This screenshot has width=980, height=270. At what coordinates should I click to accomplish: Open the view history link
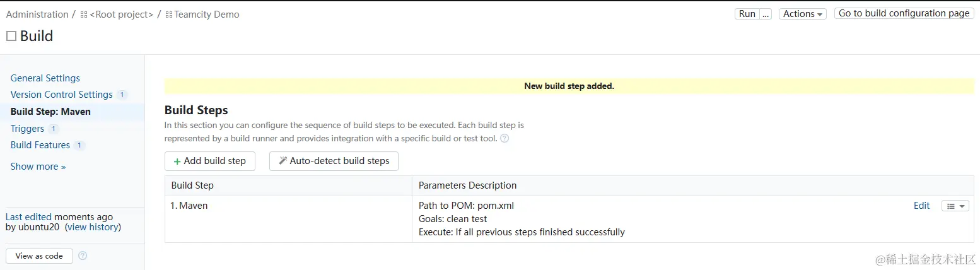click(x=93, y=227)
